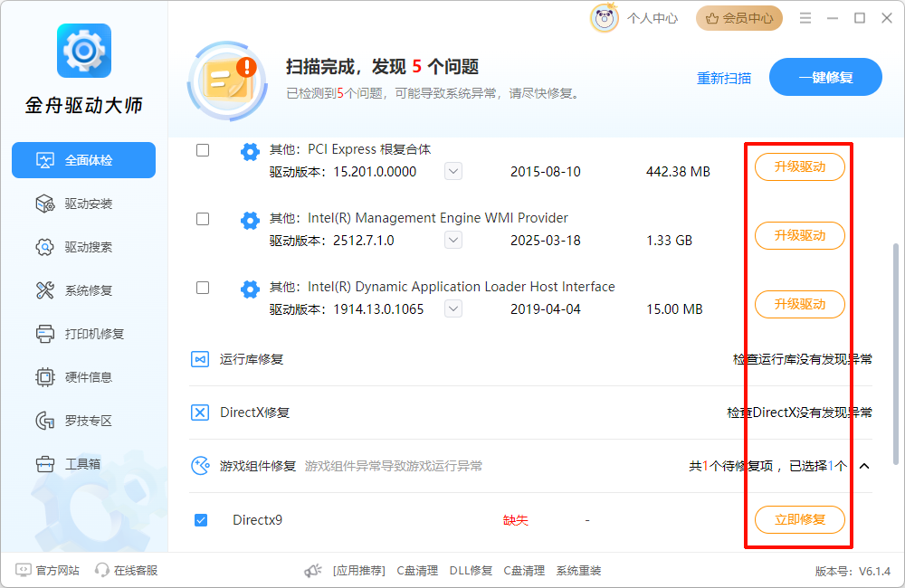Open 在线客服 online support link
905x588 pixels.
(136, 570)
